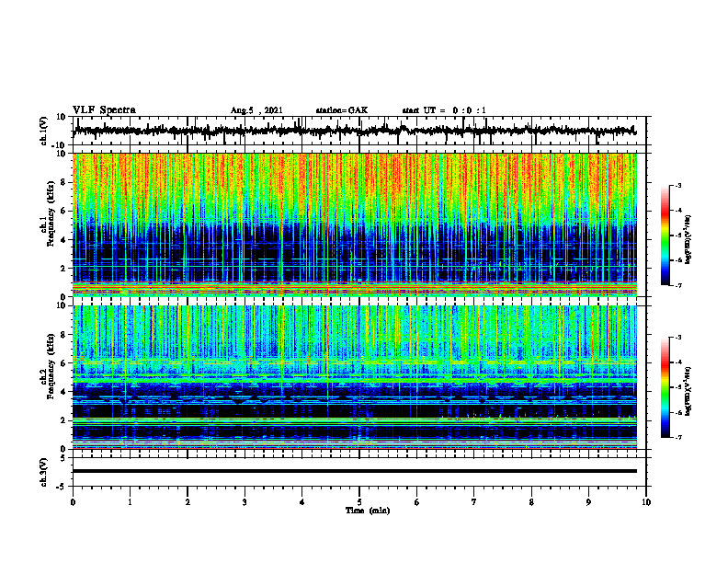Click time axis tick label "6"
Image resolution: width=728 pixels, height=563 pixels.
click(x=417, y=502)
